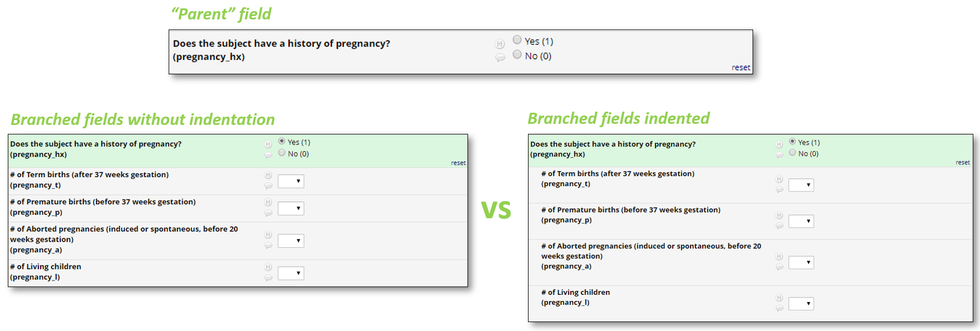The image size is (980, 331).
Task: Click reset link in the non-indented panel
Action: [458, 163]
